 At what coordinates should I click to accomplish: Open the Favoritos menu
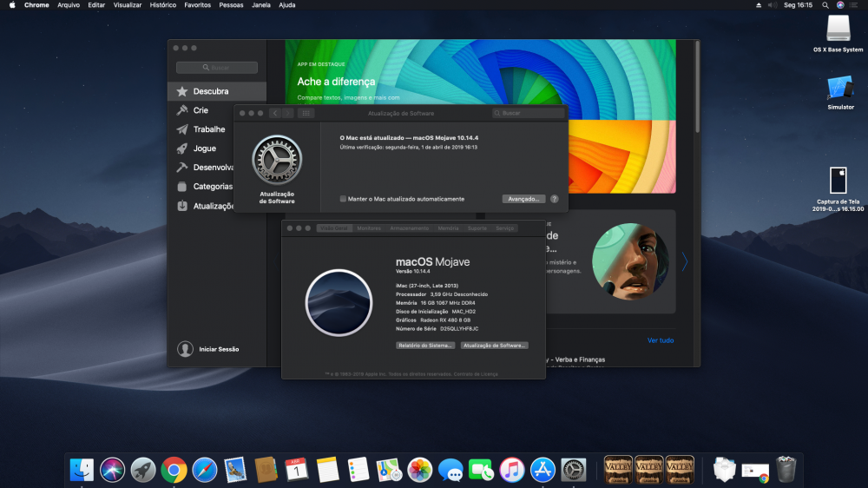tap(198, 5)
